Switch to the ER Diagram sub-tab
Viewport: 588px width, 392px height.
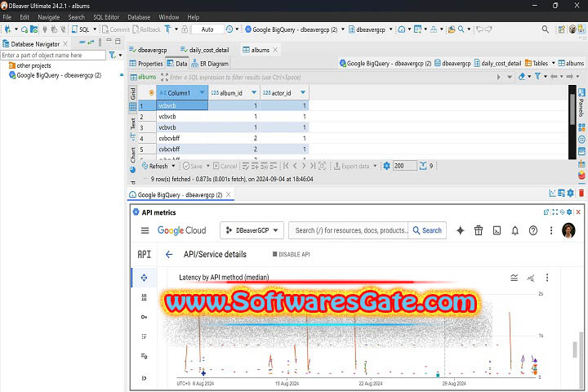pos(210,64)
